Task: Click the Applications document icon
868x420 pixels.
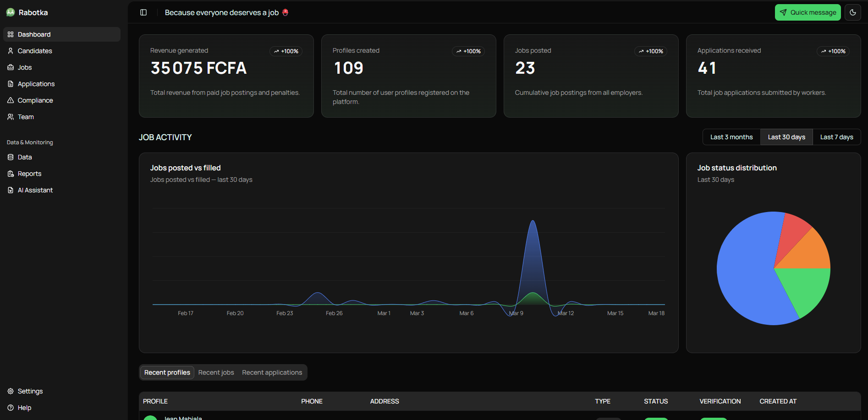Action: [11, 84]
